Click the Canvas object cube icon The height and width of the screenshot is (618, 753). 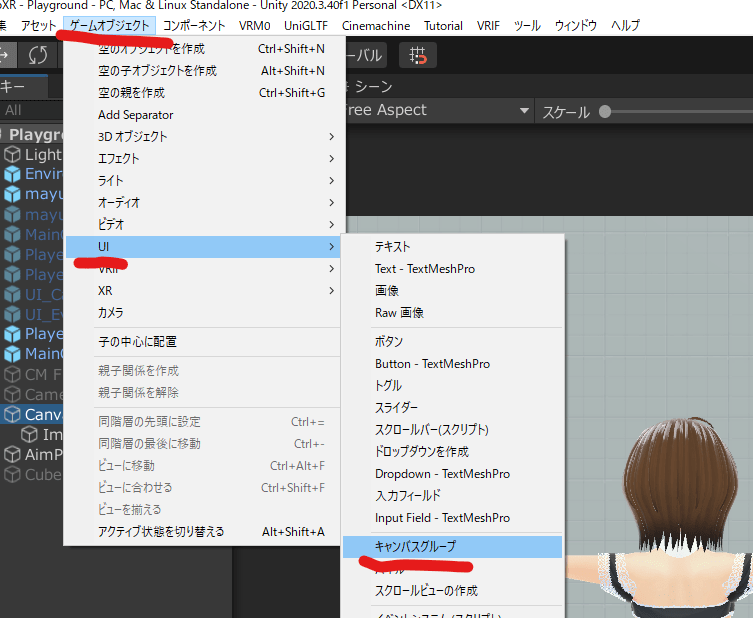(12, 414)
